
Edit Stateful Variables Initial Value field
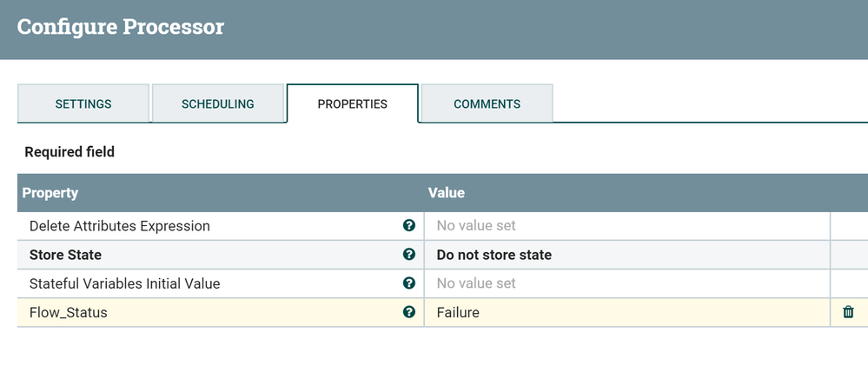tap(626, 283)
